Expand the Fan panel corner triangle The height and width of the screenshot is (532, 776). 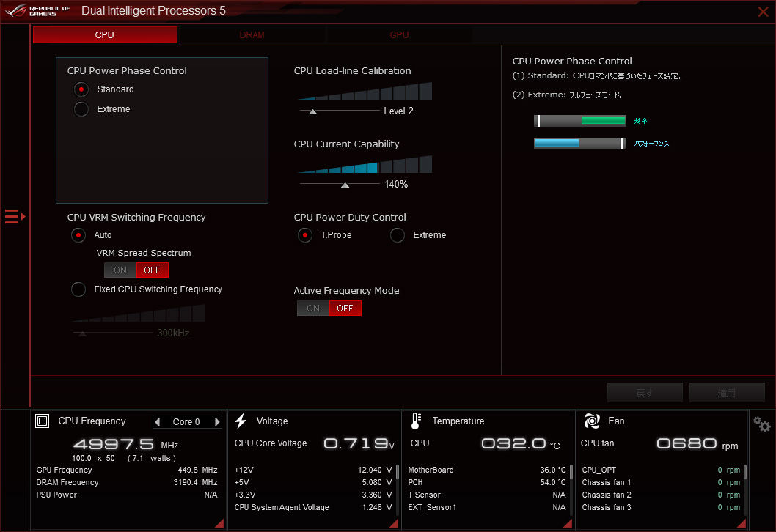click(x=742, y=523)
